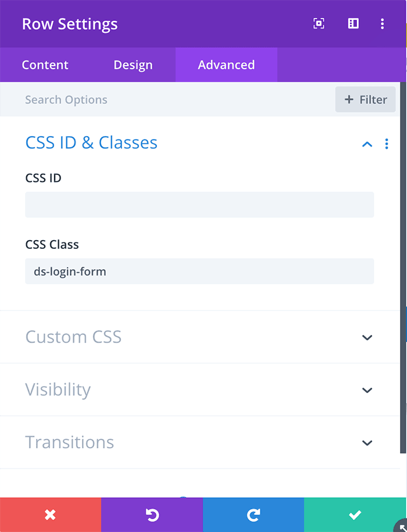Open Row Settings three-dot menu
Viewport: 407px width, 532px height.
[382, 24]
